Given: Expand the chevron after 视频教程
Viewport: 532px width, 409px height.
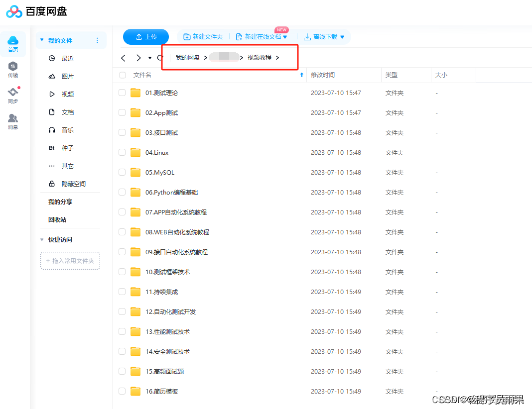Looking at the screenshot, I should [277, 58].
